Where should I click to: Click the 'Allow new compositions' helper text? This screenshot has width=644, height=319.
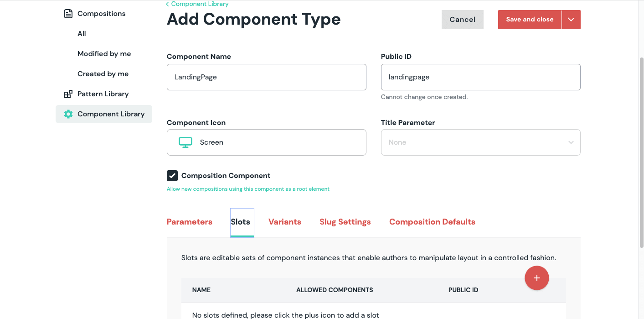pos(248,189)
